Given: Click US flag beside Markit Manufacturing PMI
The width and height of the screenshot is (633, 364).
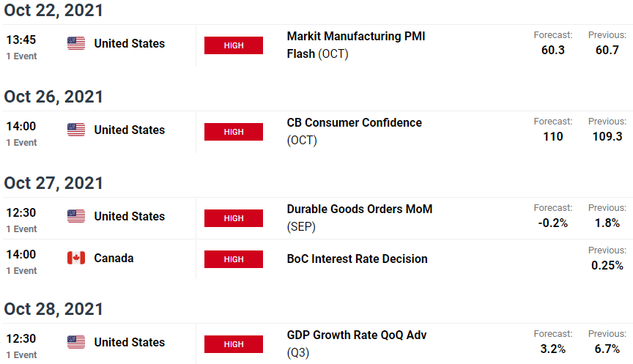Looking at the screenshot, I should pos(76,43).
